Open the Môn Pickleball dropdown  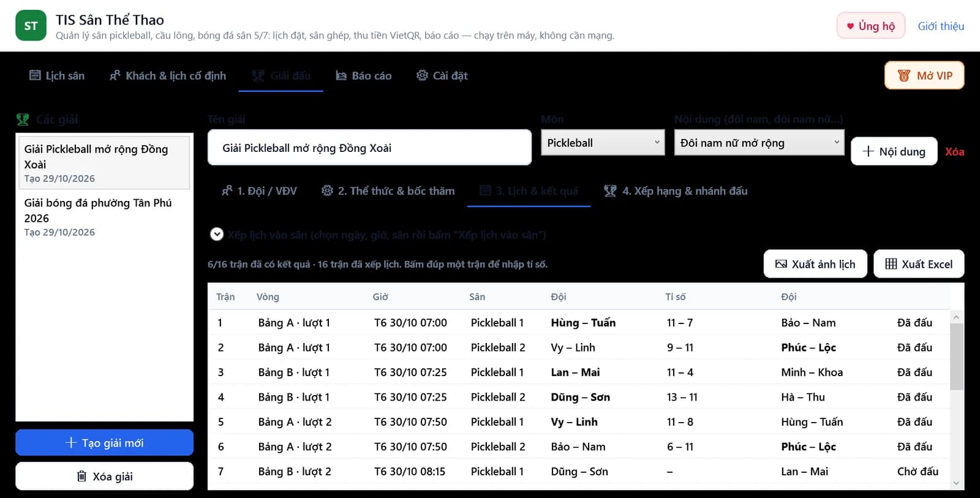[603, 143]
